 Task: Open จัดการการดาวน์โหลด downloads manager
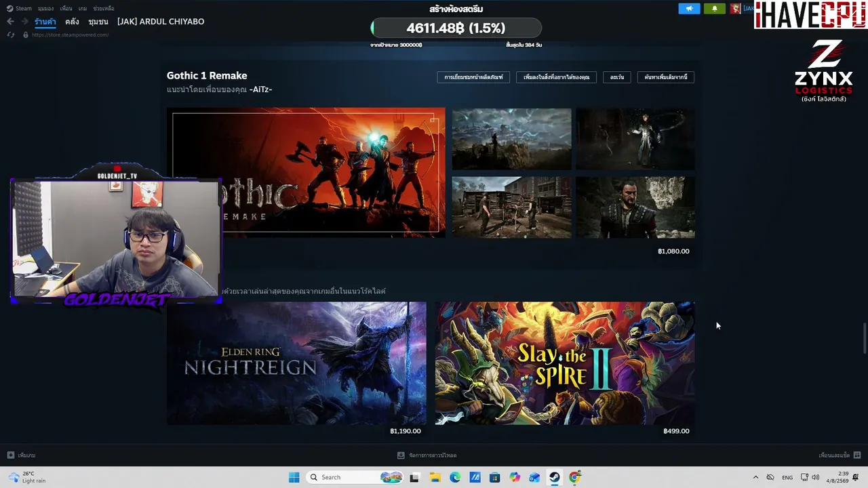[x=427, y=455]
